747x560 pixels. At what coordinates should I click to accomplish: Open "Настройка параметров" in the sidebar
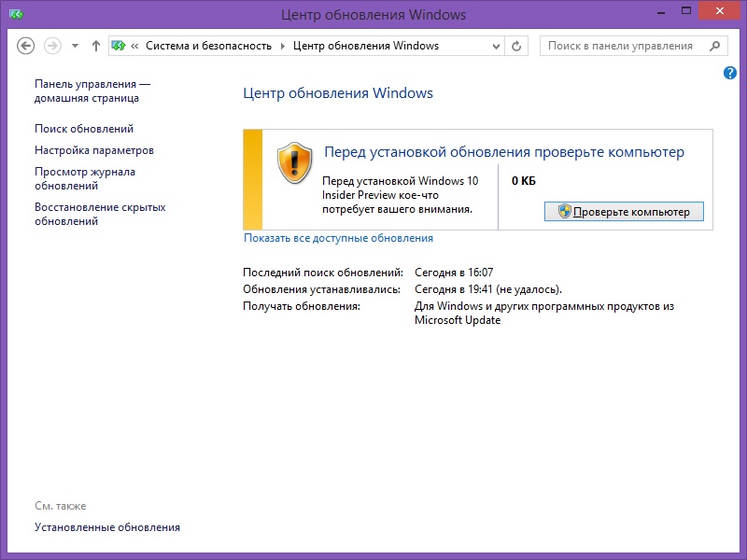[x=94, y=150]
